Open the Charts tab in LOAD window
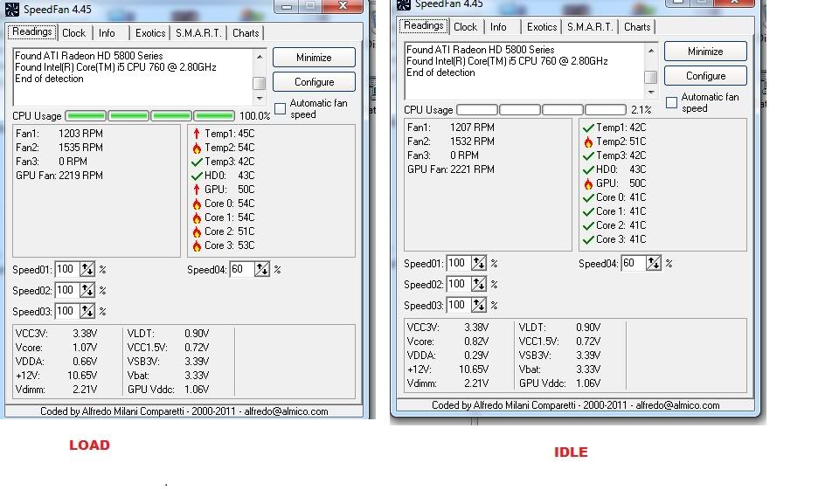Screen dimensions: 839x504 [x=246, y=33]
